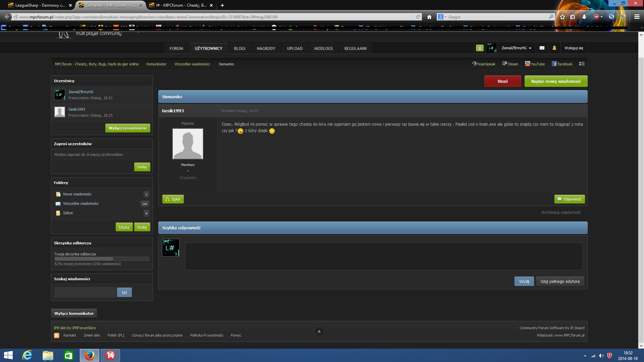
Task: Open Zmień skin footer option
Action: point(92,335)
